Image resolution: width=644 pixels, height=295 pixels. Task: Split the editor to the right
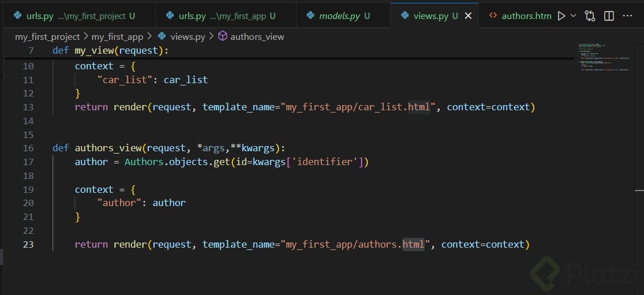coord(609,16)
